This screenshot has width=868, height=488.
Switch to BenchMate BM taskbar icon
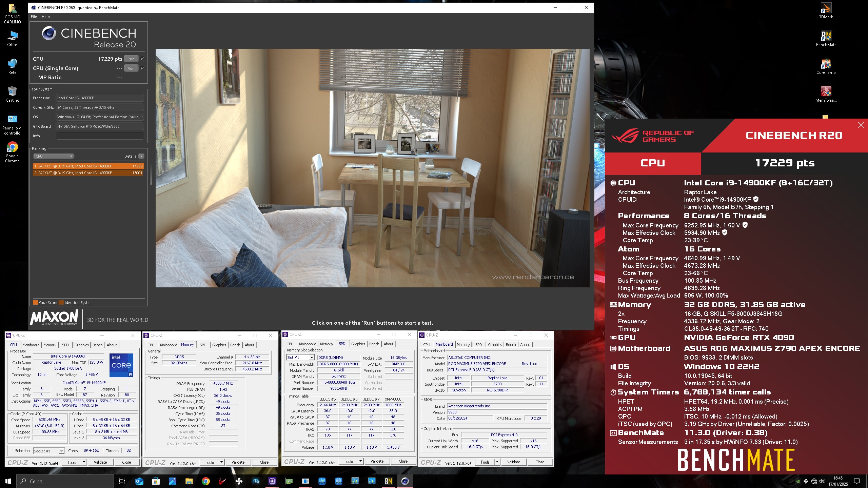388,481
